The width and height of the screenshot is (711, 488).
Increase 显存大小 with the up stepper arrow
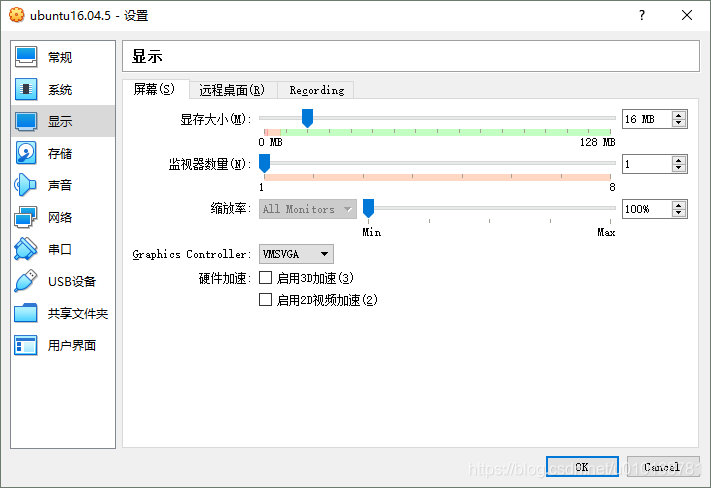pos(678,115)
